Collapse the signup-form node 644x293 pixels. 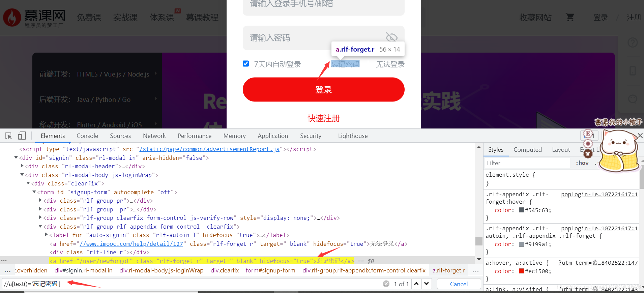pos(34,192)
